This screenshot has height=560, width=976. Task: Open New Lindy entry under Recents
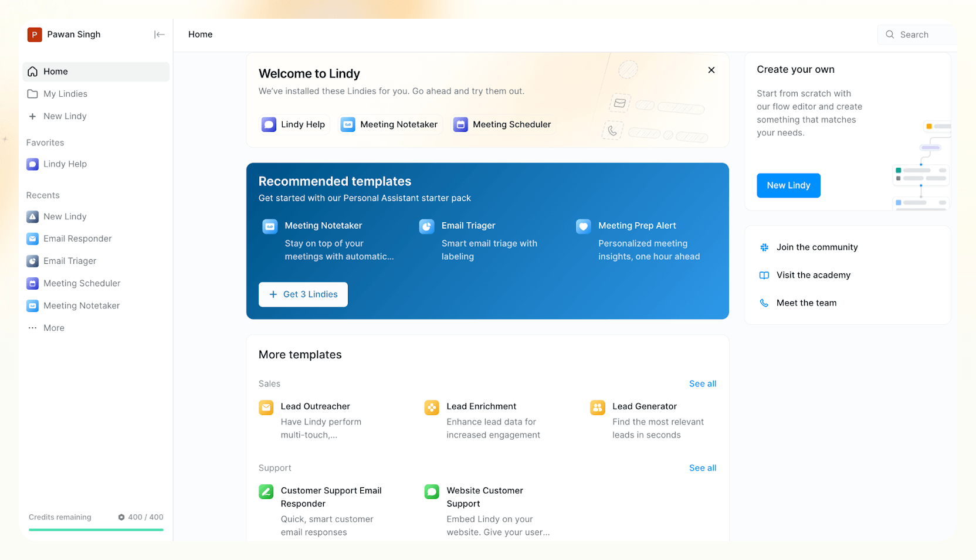click(96, 216)
